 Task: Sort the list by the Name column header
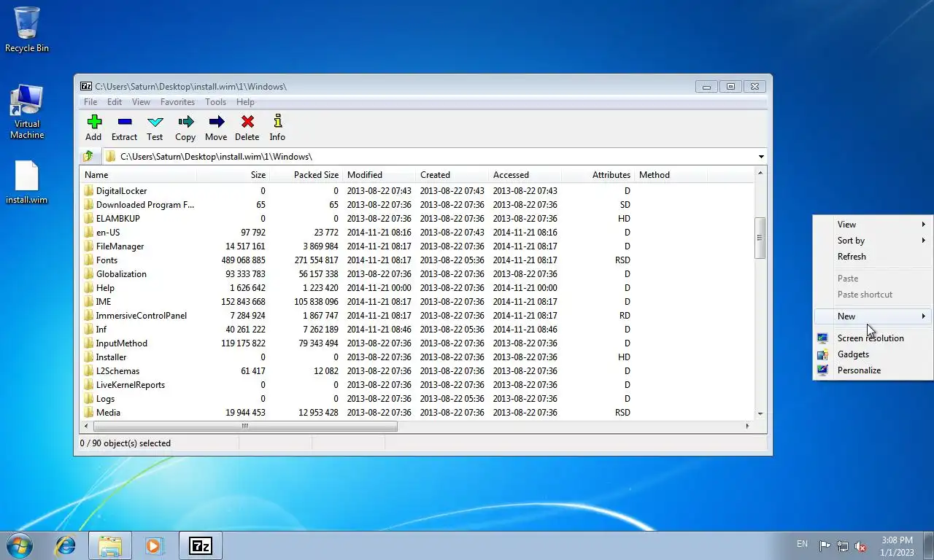pos(138,175)
